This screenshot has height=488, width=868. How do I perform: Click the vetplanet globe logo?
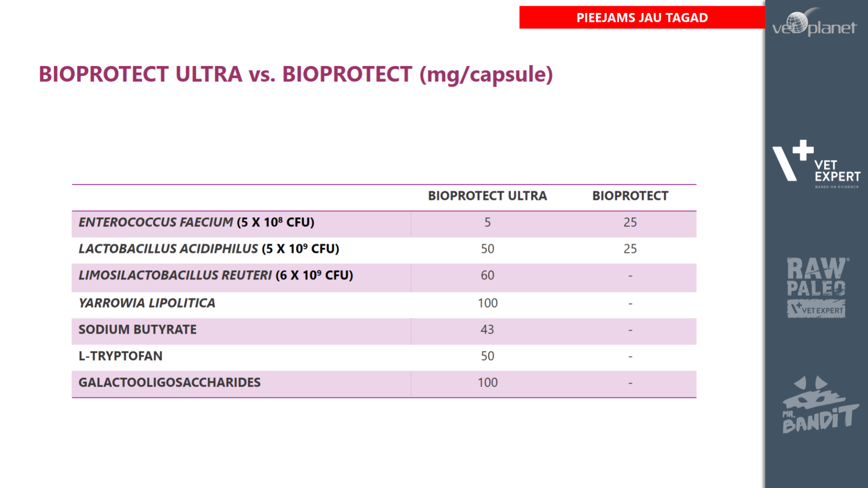(x=814, y=23)
